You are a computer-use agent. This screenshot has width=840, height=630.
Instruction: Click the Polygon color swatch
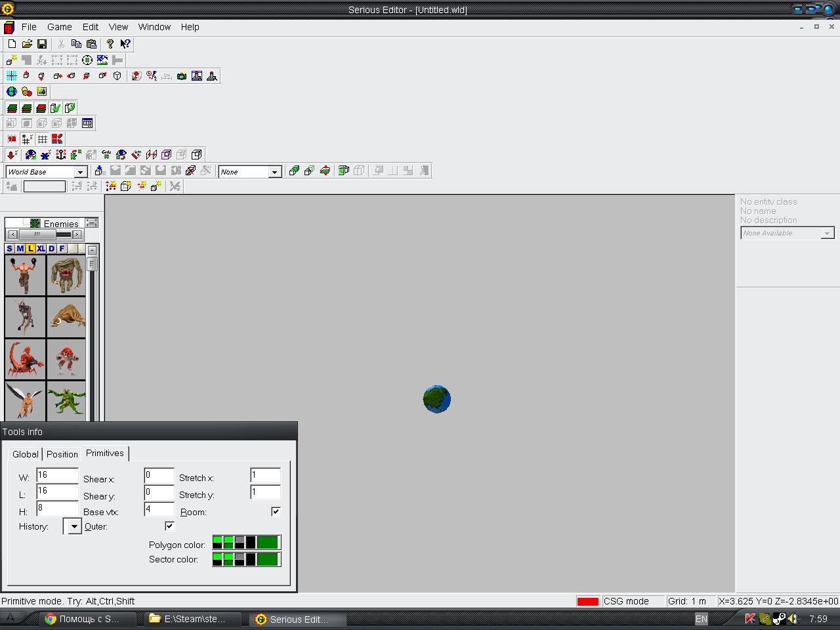click(246, 542)
